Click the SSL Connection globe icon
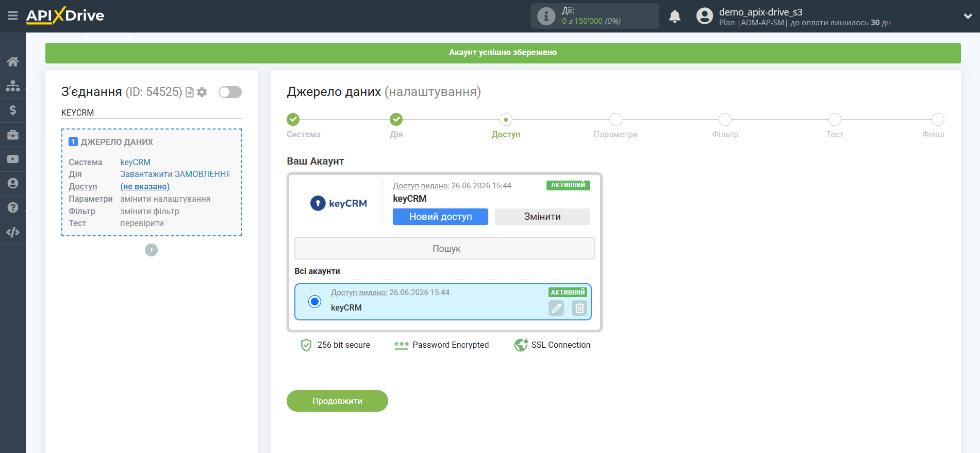This screenshot has height=453, width=980. (x=521, y=345)
